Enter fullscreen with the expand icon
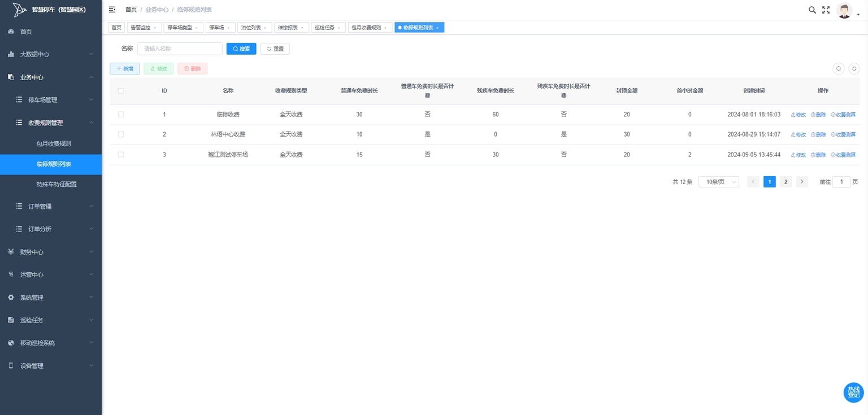The height and width of the screenshot is (415, 868). pos(826,10)
